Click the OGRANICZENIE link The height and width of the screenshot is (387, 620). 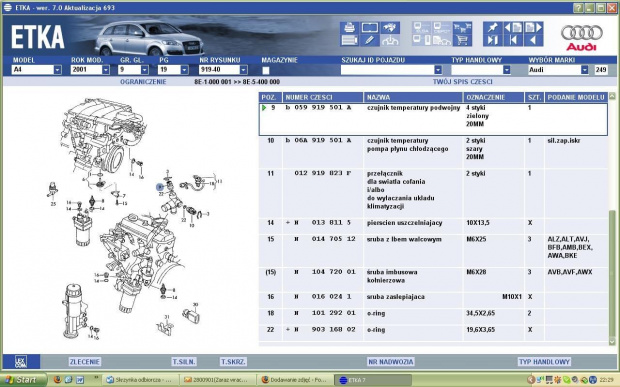(143, 82)
